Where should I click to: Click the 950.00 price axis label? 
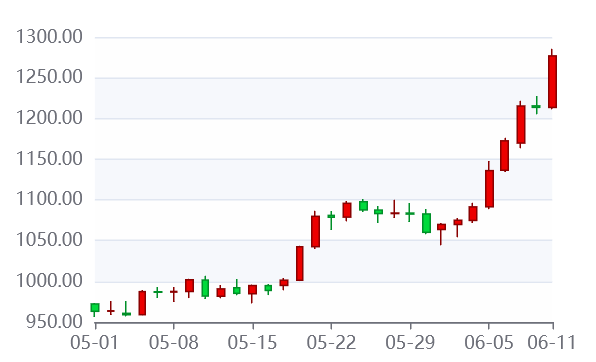point(54,322)
